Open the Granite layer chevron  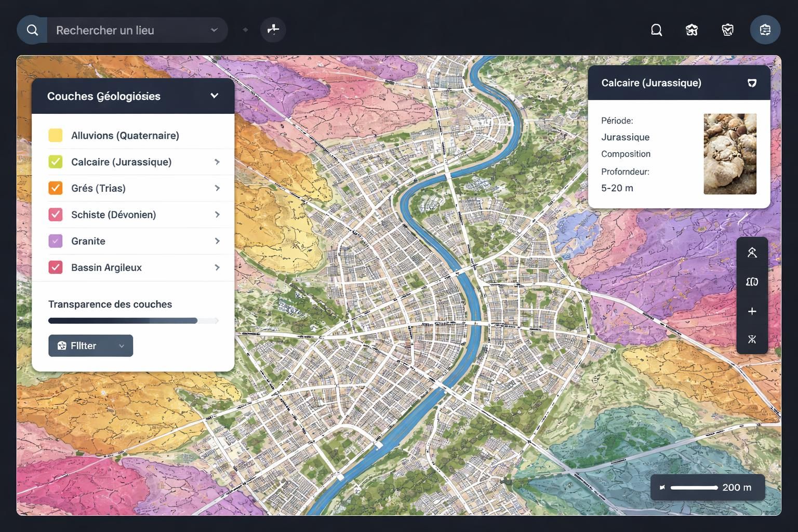click(x=217, y=241)
